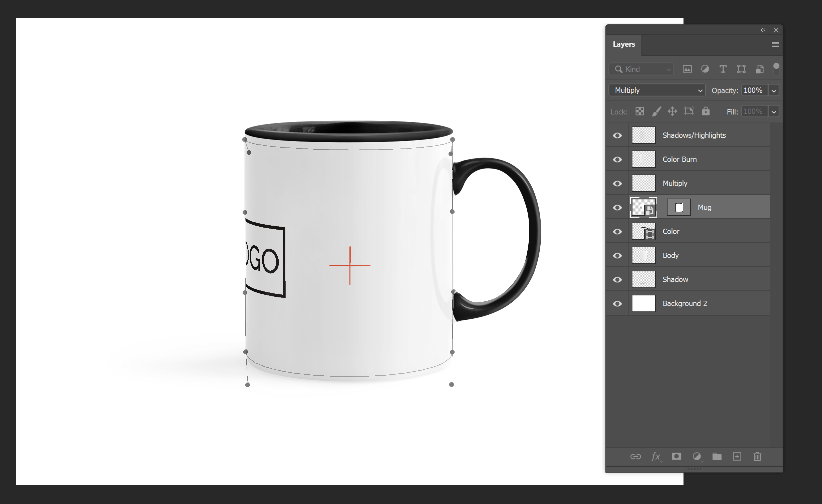
Task: Open the blend mode dropdown
Action: point(656,90)
